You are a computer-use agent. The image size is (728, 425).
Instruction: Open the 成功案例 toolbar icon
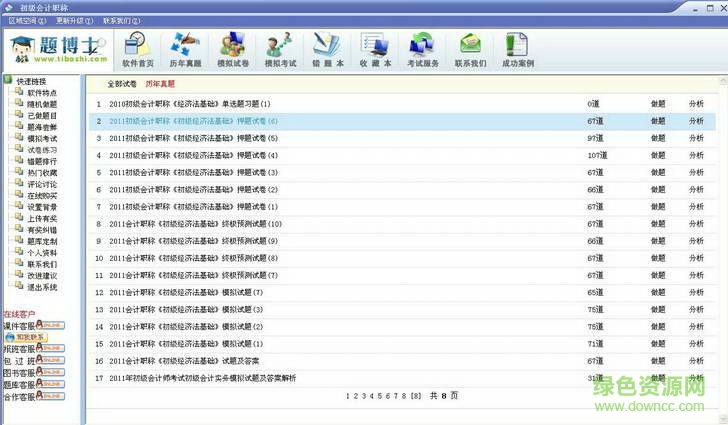[518, 49]
